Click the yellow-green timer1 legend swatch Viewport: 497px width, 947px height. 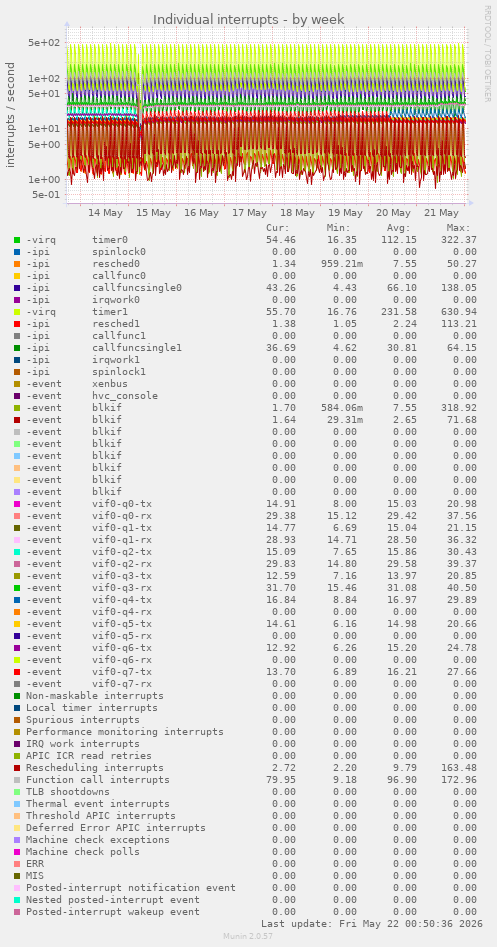tap(17, 312)
